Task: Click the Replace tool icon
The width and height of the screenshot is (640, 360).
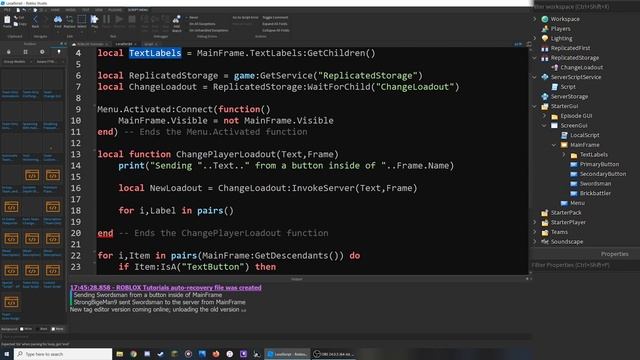Action: 69,19
